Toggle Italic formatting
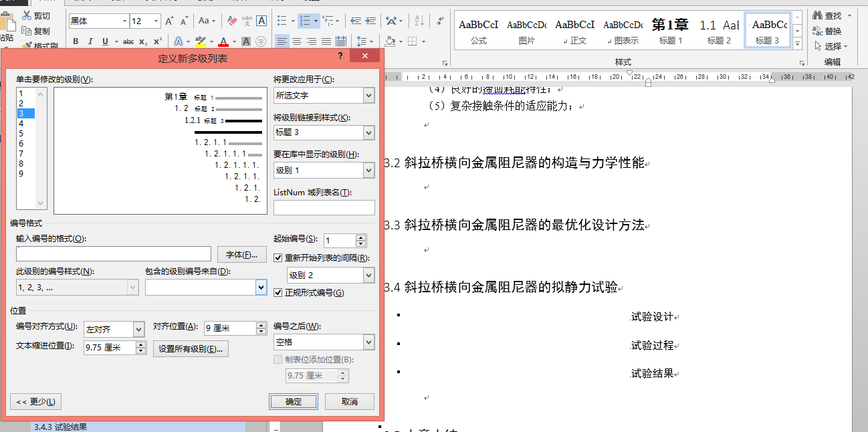The height and width of the screenshot is (432, 868). pyautogui.click(x=90, y=41)
